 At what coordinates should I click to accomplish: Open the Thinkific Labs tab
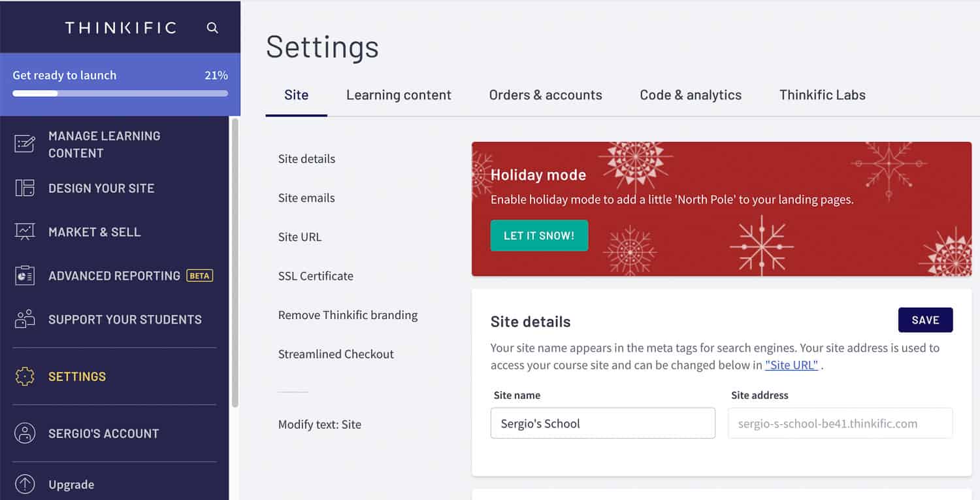[822, 95]
